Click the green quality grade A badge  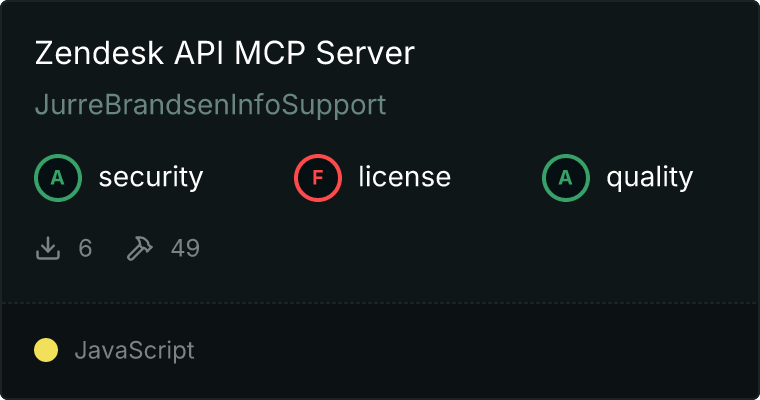[566, 178]
